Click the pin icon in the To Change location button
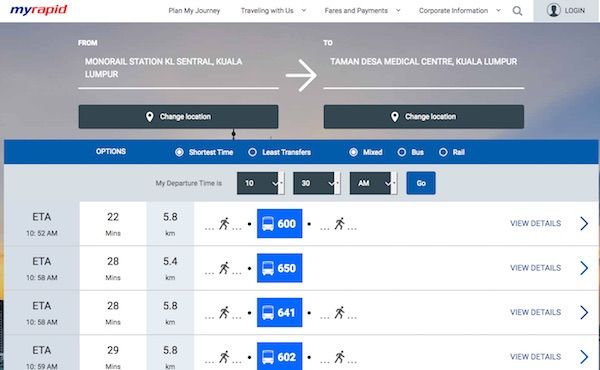This screenshot has width=600, height=370. pyautogui.click(x=395, y=117)
